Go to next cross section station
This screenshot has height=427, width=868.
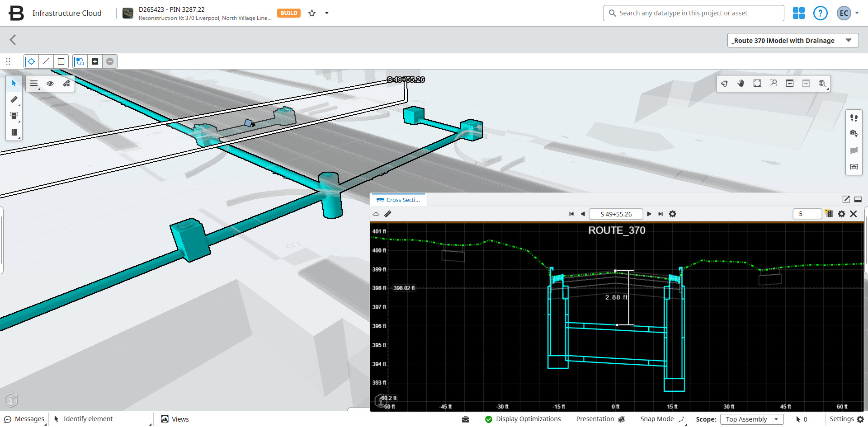tap(649, 214)
